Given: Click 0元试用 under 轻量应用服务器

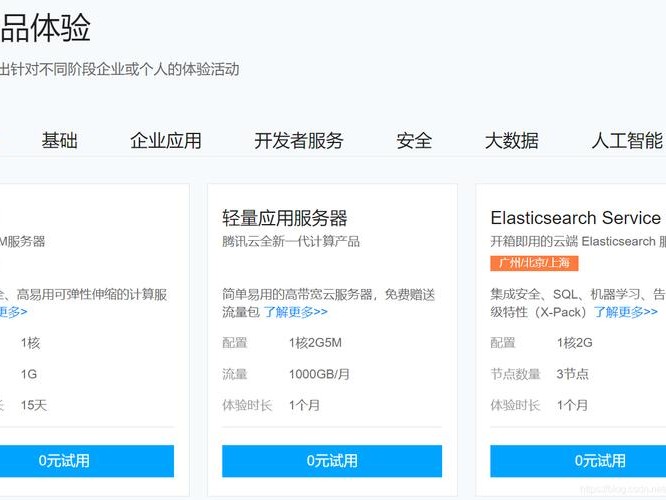Looking at the screenshot, I should pos(332,461).
